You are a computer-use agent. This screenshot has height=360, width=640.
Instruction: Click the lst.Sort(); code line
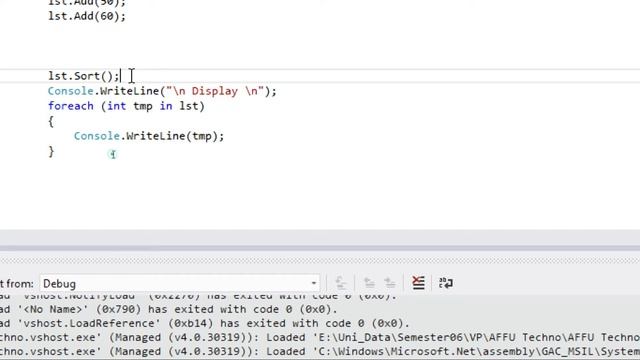click(x=84, y=76)
